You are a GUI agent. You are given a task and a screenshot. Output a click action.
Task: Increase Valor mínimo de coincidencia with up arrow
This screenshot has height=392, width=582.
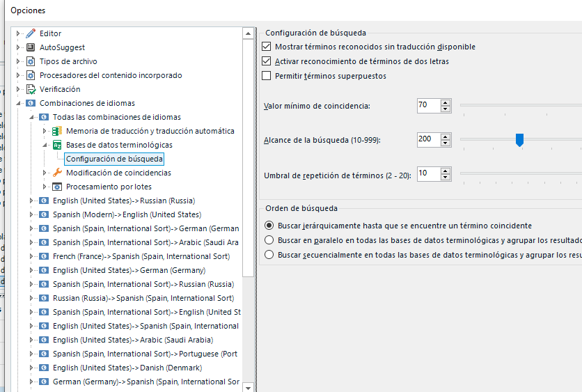(x=446, y=103)
